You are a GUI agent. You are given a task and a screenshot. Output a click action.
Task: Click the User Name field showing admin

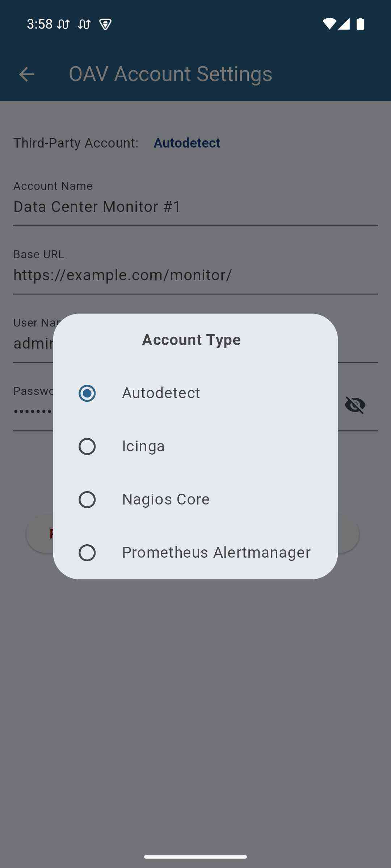(x=33, y=344)
